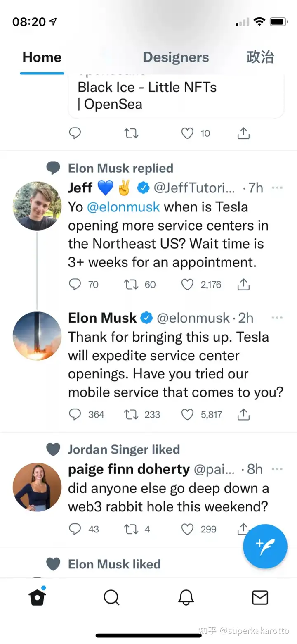Open Direct Messages envelope icon
297x644 pixels.
click(x=260, y=597)
